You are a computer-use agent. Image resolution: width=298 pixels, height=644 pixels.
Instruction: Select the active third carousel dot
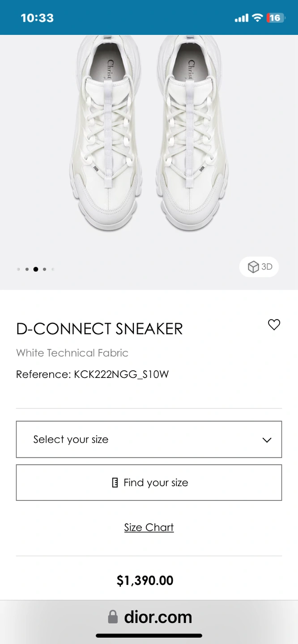point(36,269)
